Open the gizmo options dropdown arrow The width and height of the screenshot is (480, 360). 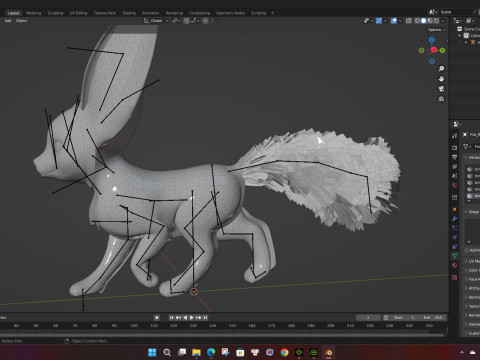tap(385, 21)
